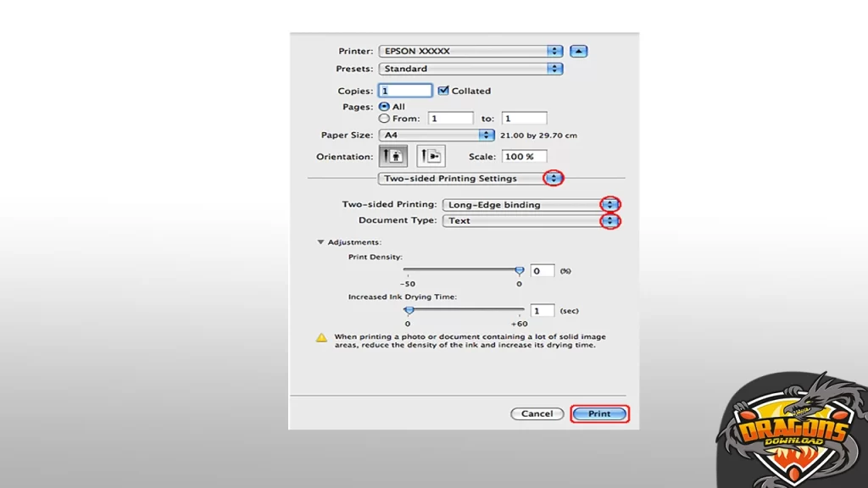The image size is (868, 488).
Task: Open the Presets dropdown set to Standard
Action: [470, 69]
